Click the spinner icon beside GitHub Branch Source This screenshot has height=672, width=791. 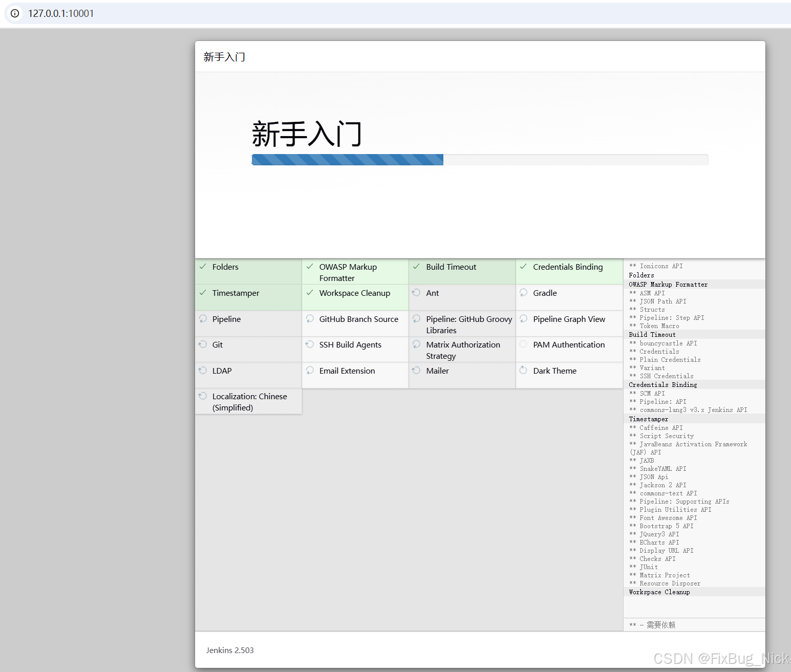310,318
